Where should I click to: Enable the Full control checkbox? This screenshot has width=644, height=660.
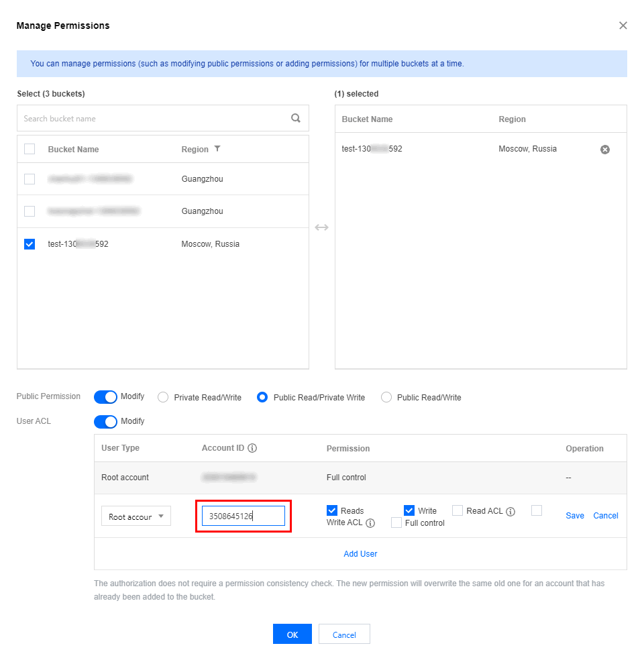[x=396, y=522]
